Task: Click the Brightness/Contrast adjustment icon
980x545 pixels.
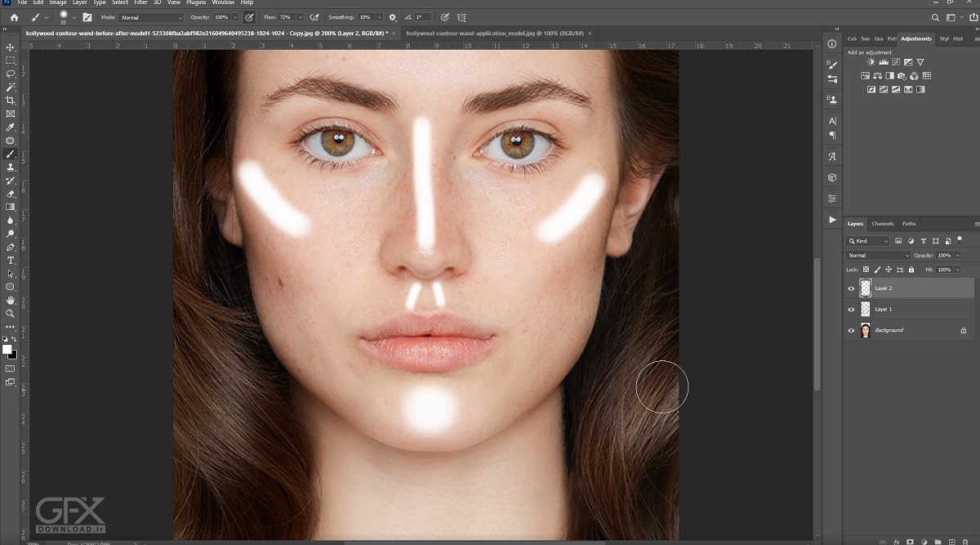Action: point(871,62)
